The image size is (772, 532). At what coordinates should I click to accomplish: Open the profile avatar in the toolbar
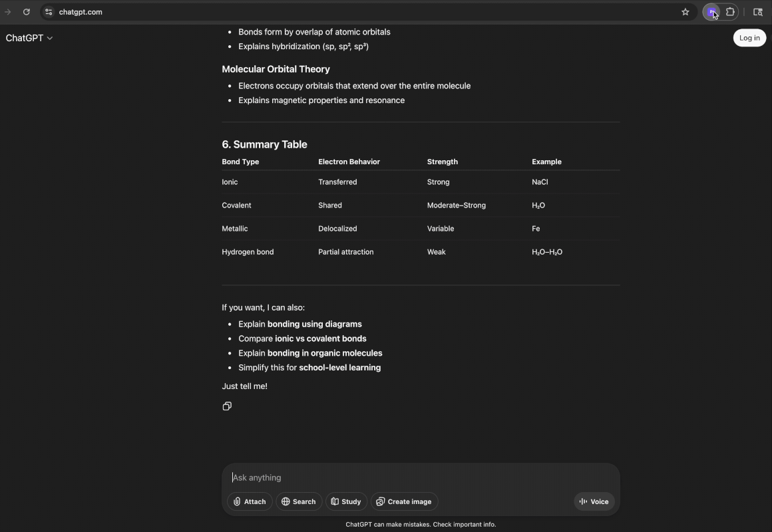pos(711,11)
